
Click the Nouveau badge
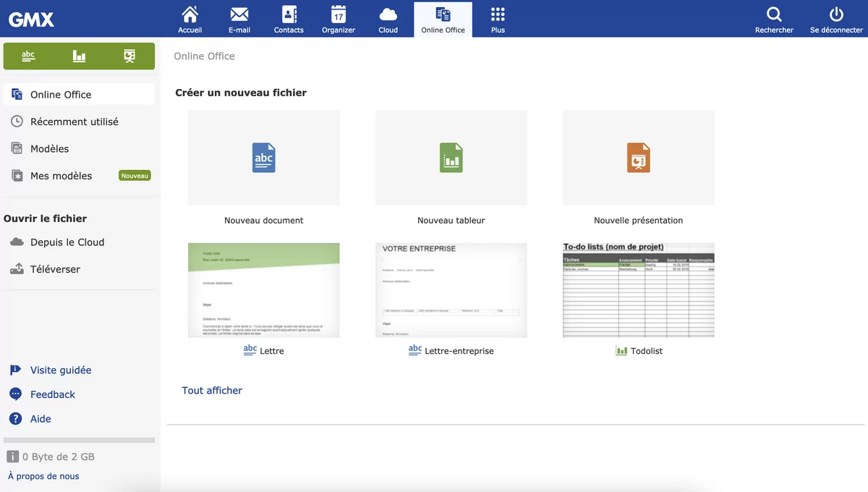point(135,176)
